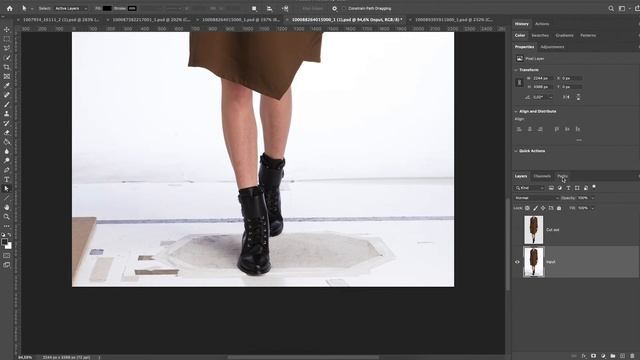Select the Crop tool

[x=7, y=67]
